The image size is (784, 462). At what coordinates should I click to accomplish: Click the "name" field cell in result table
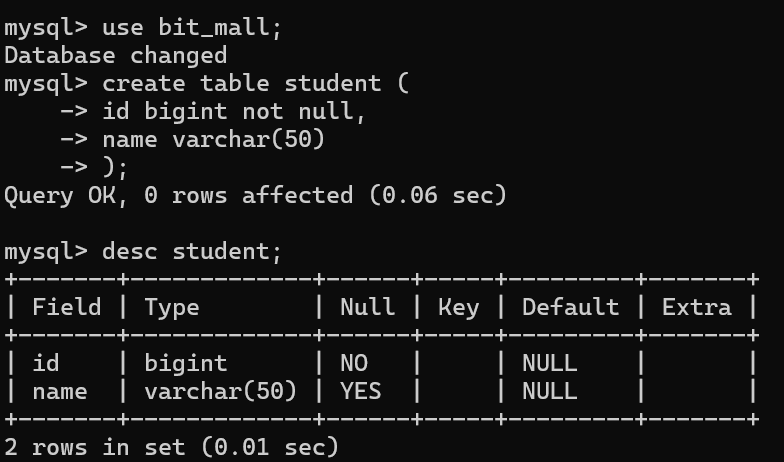click(x=59, y=391)
